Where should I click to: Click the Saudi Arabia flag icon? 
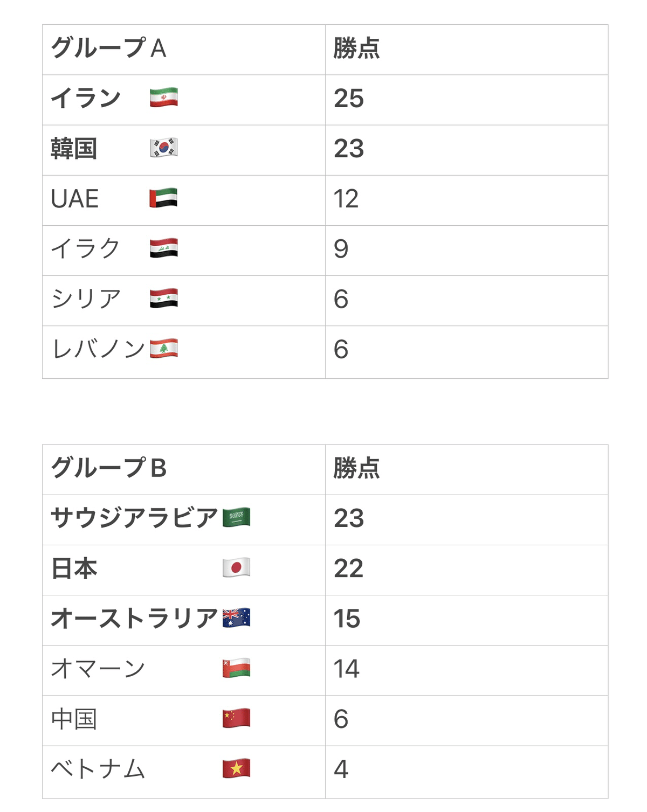click(x=237, y=517)
